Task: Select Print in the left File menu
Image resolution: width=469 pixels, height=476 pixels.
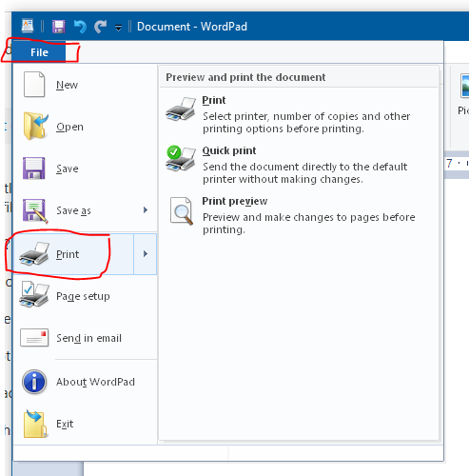Action: pos(73,254)
